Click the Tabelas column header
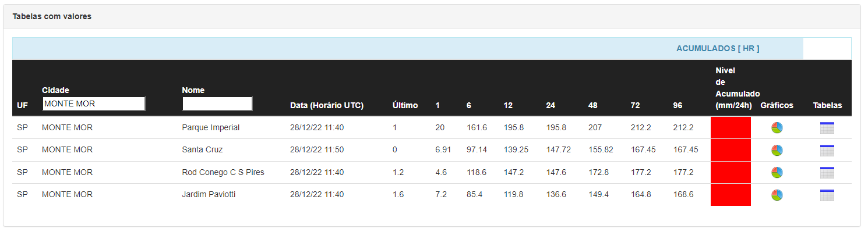Viewport: 868px width, 232px height. pyautogui.click(x=828, y=106)
